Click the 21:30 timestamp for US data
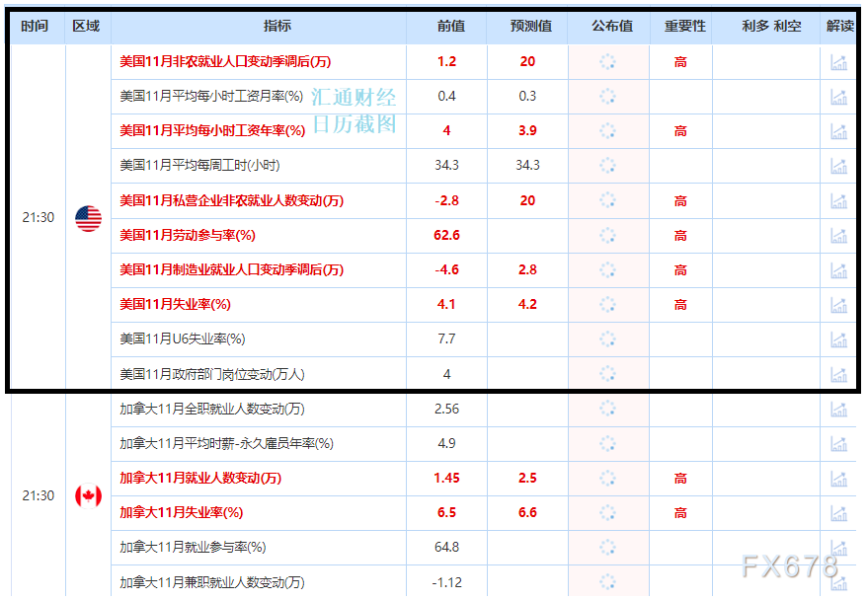This screenshot has height=601, width=868. pyautogui.click(x=37, y=217)
